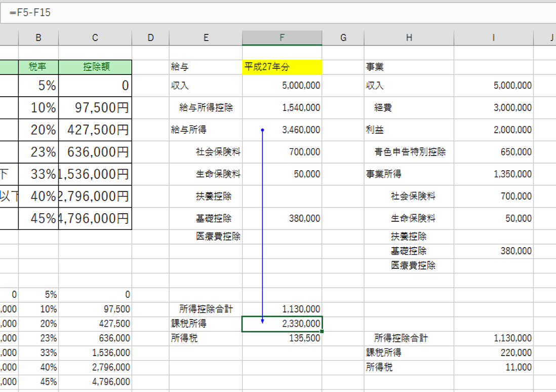Image resolution: width=556 pixels, height=392 pixels.
Task: Select the column D header
Action: click(x=150, y=38)
